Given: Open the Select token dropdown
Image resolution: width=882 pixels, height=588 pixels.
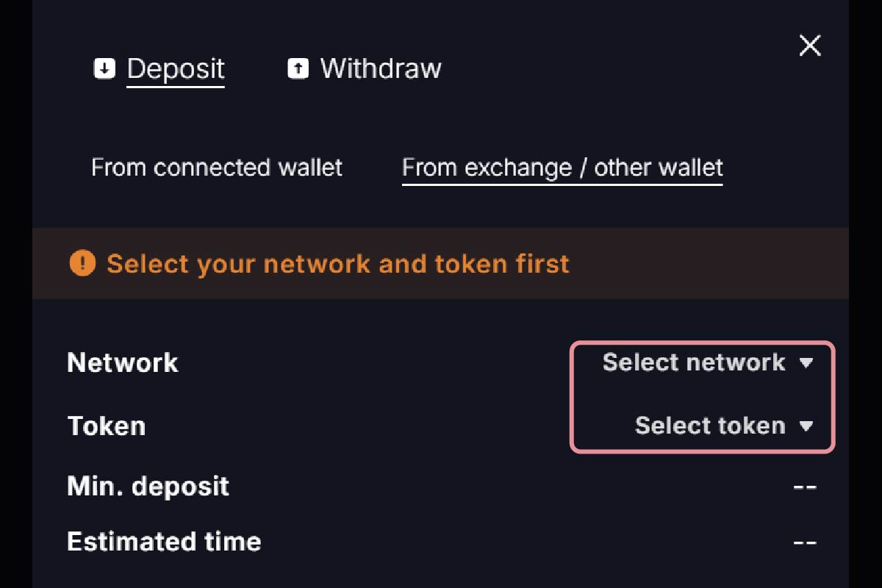Looking at the screenshot, I should pos(710,426).
